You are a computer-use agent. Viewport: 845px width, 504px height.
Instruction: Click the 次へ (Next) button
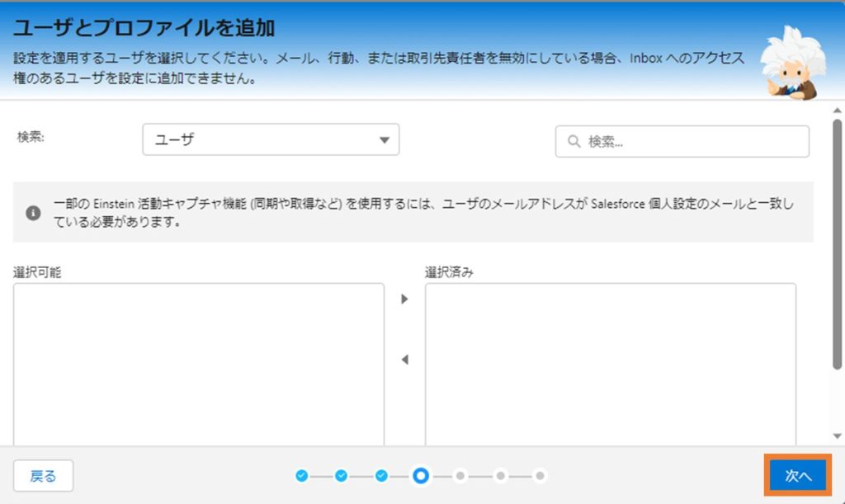[x=798, y=475]
